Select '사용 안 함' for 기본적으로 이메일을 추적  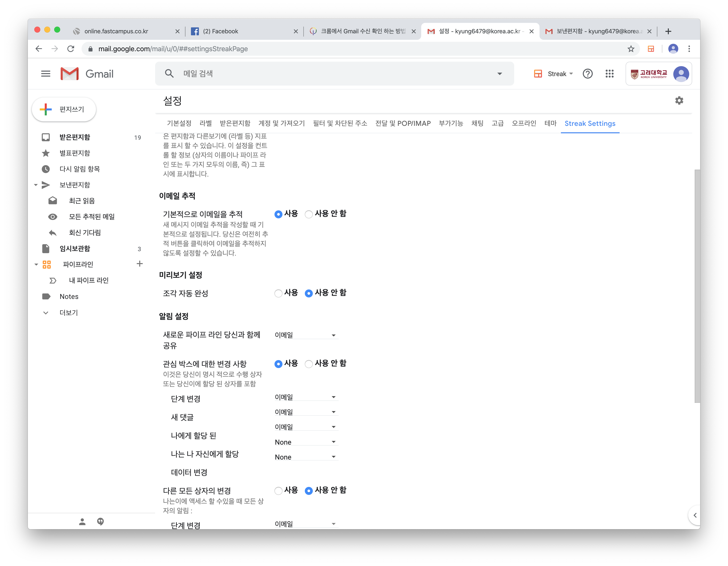(x=309, y=214)
